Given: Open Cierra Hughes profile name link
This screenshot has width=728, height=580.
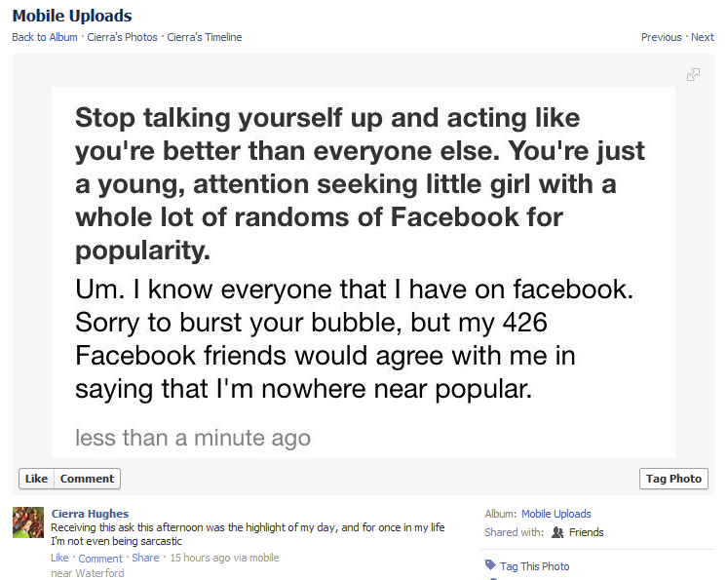Looking at the screenshot, I should [x=90, y=514].
